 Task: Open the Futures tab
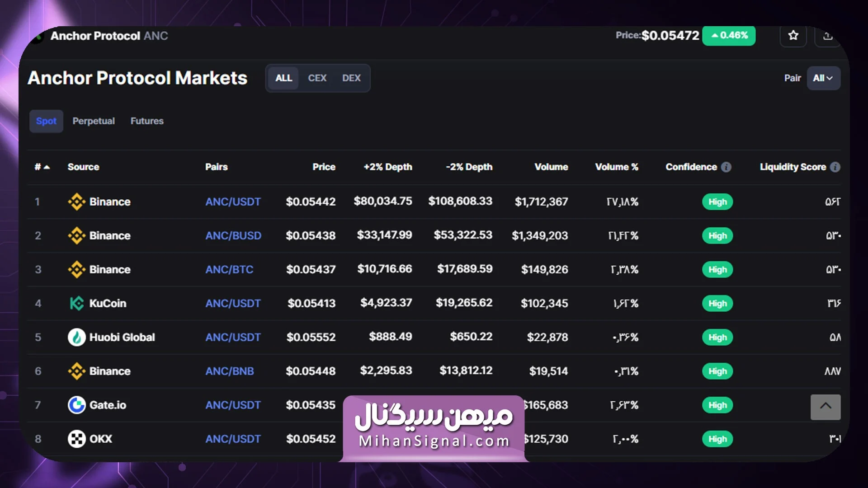[x=147, y=121]
